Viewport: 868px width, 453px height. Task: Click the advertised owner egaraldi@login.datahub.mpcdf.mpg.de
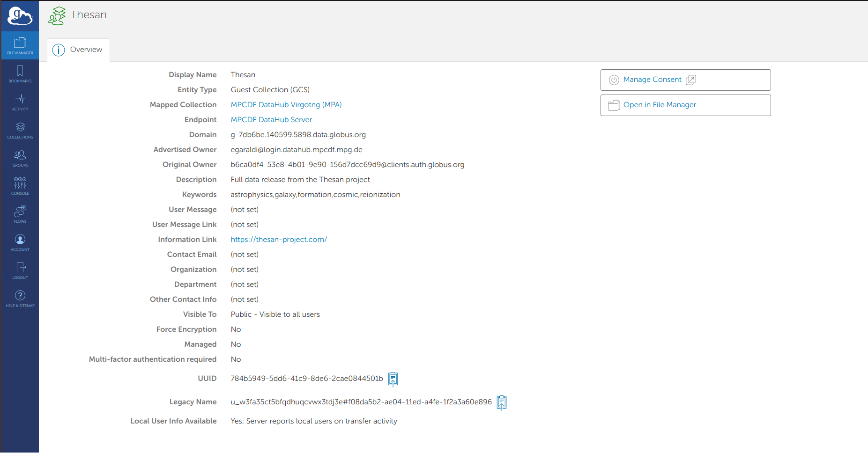pos(297,150)
